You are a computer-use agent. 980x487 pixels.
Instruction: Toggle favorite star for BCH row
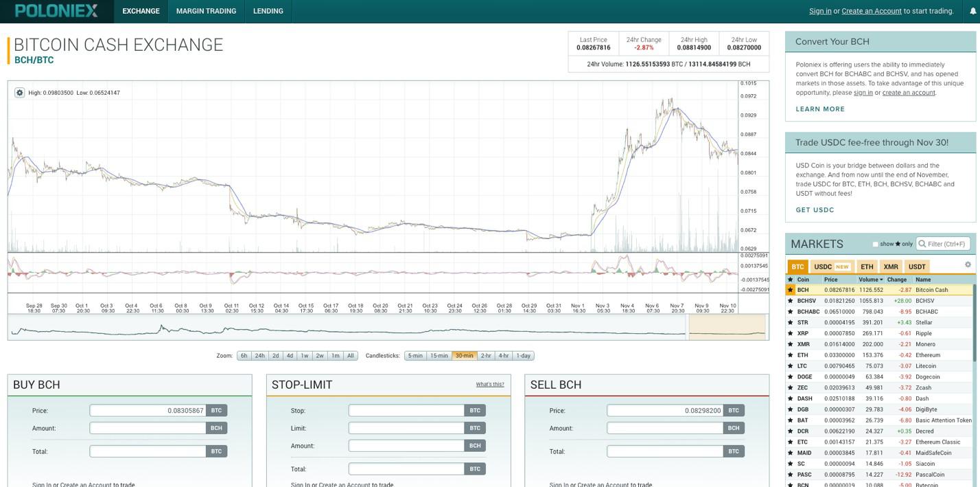[790, 290]
